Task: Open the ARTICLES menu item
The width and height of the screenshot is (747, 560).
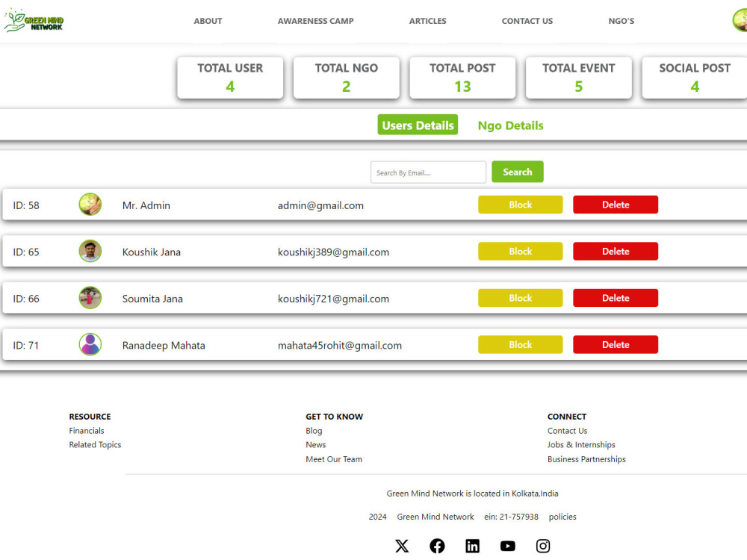Action: click(x=427, y=21)
